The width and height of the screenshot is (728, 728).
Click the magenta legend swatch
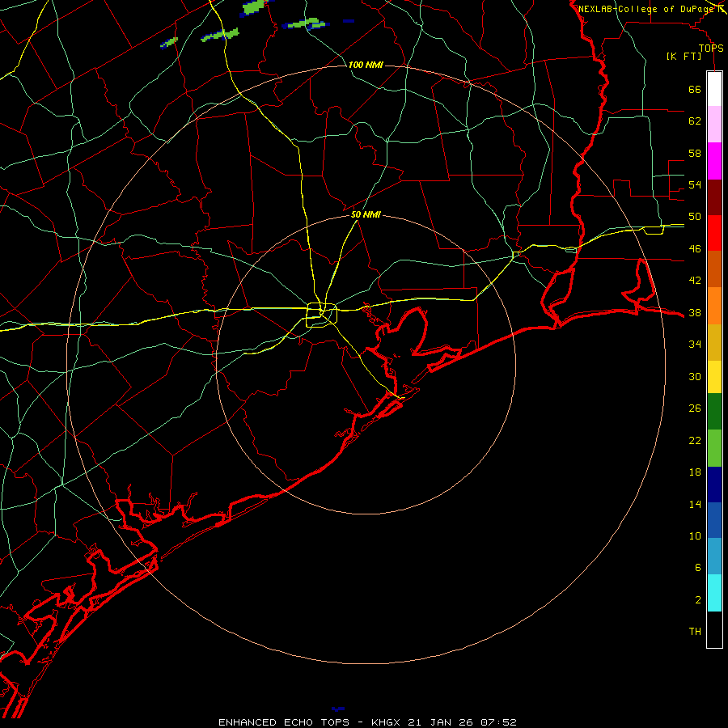click(x=714, y=161)
